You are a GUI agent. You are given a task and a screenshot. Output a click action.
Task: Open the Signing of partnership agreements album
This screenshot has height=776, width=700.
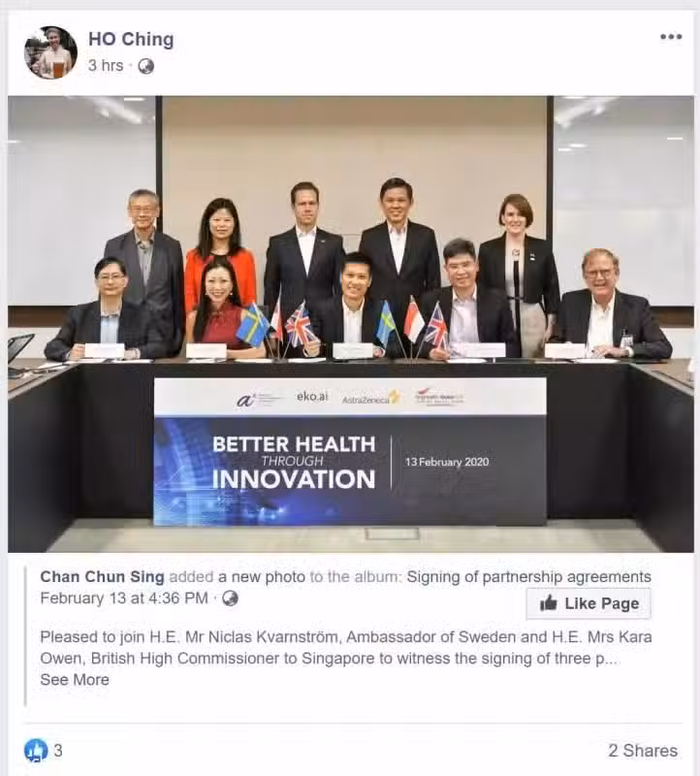pos(528,576)
